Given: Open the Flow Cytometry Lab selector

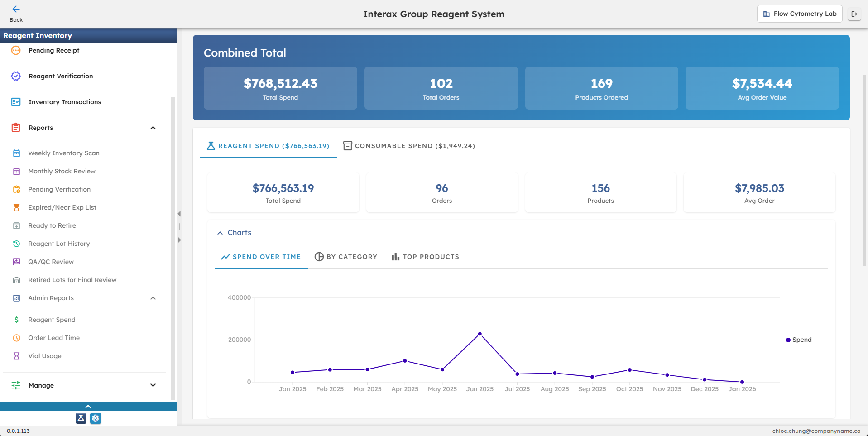Looking at the screenshot, I should click(799, 14).
